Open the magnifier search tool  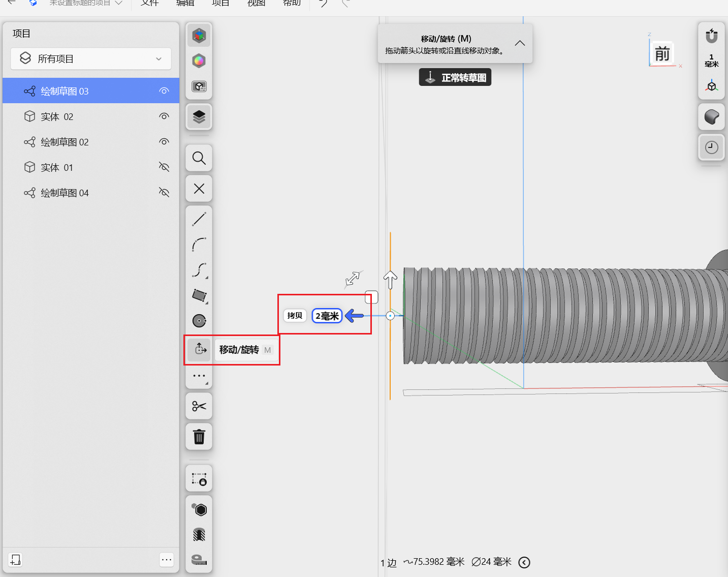coord(199,158)
